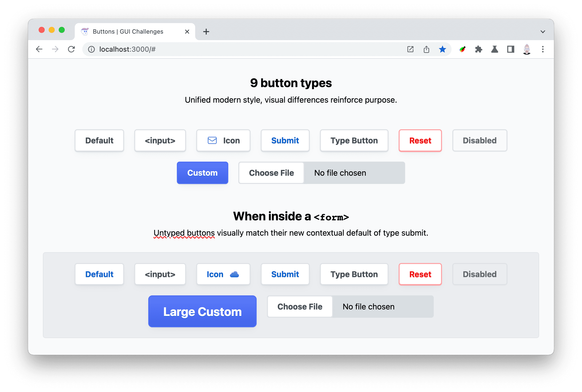
Task: Click the browser forward navigation arrow
Action: [x=55, y=49]
